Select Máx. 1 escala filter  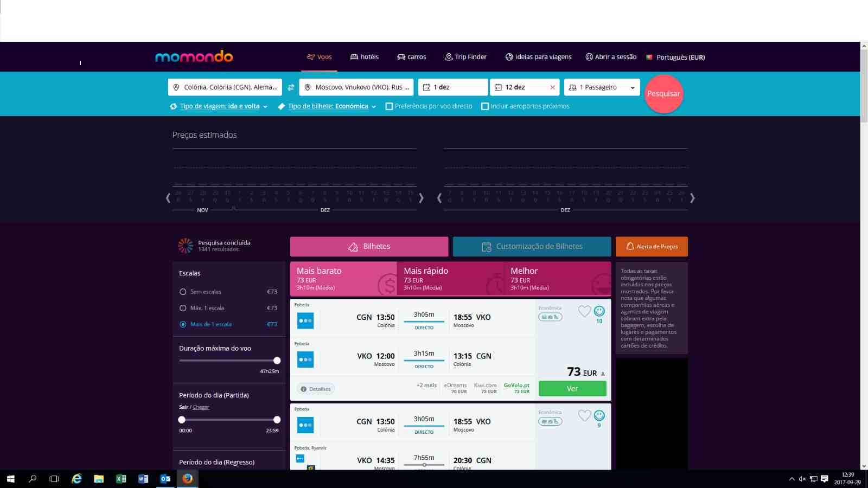click(183, 308)
